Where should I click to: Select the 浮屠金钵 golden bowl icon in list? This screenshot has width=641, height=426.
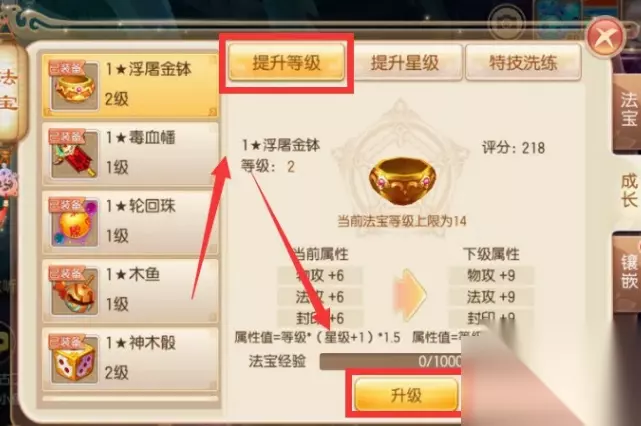[74, 86]
